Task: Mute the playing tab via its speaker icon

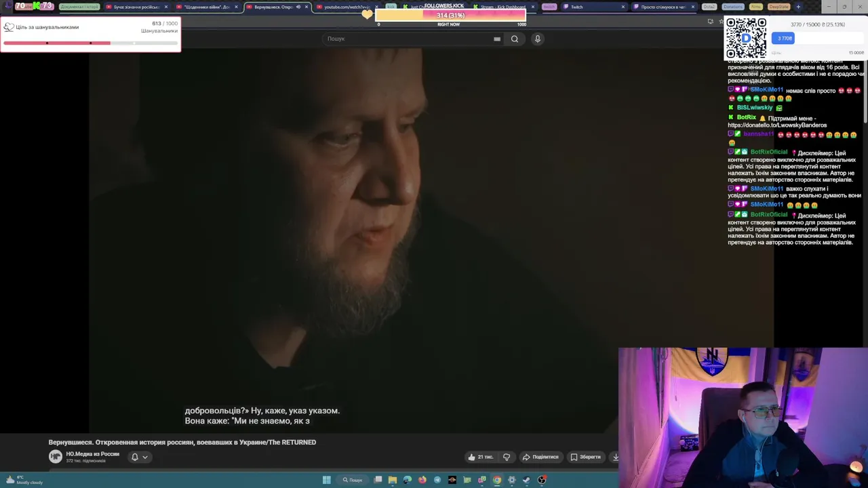Action: coord(298,7)
